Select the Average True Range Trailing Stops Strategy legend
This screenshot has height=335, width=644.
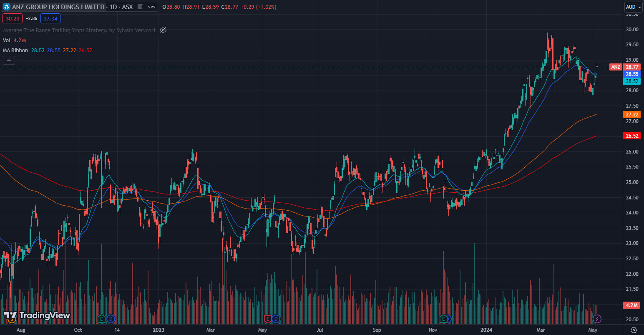tap(79, 30)
